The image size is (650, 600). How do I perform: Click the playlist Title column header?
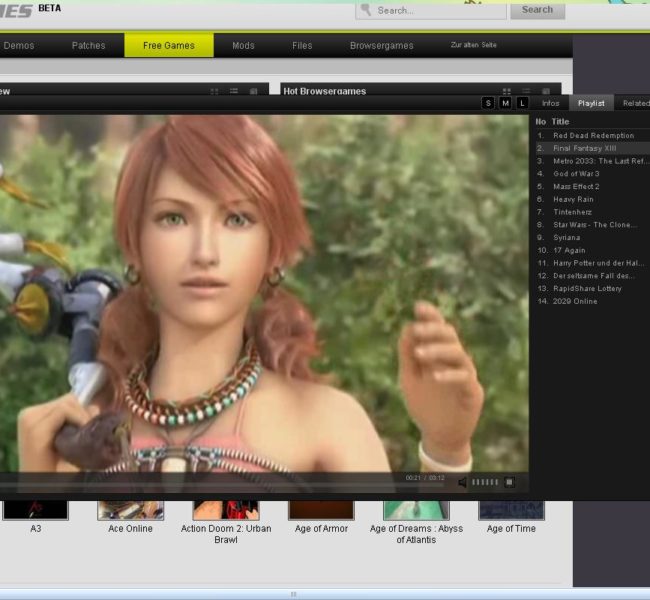[560, 121]
